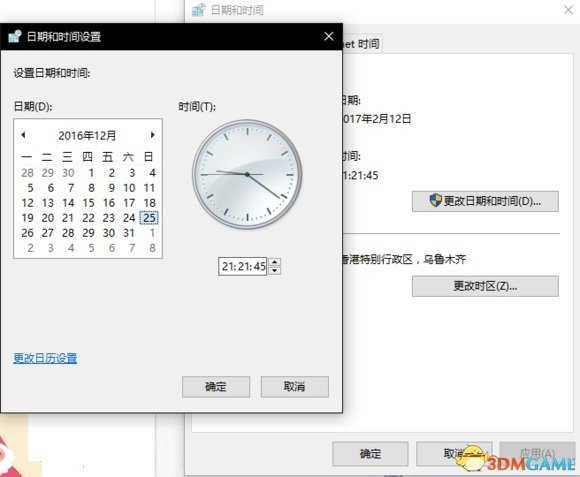The height and width of the screenshot is (477, 580).
Task: Click 更改时区(Z)... button
Action: tap(485, 286)
